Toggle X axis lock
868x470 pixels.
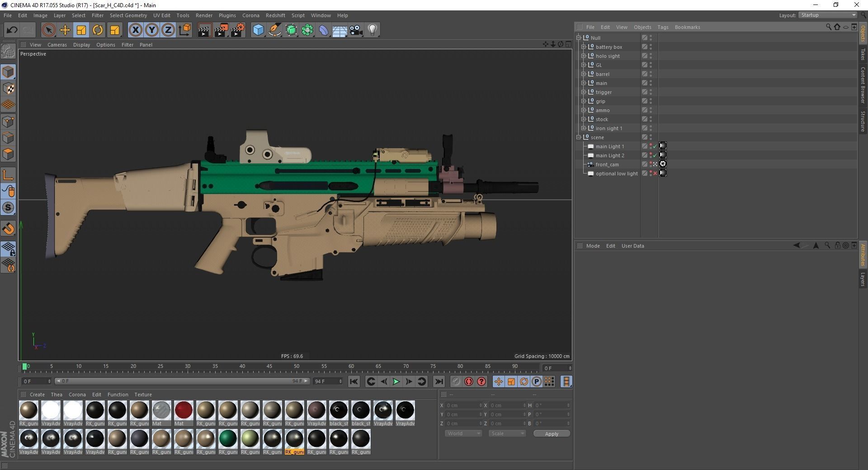[x=135, y=30]
